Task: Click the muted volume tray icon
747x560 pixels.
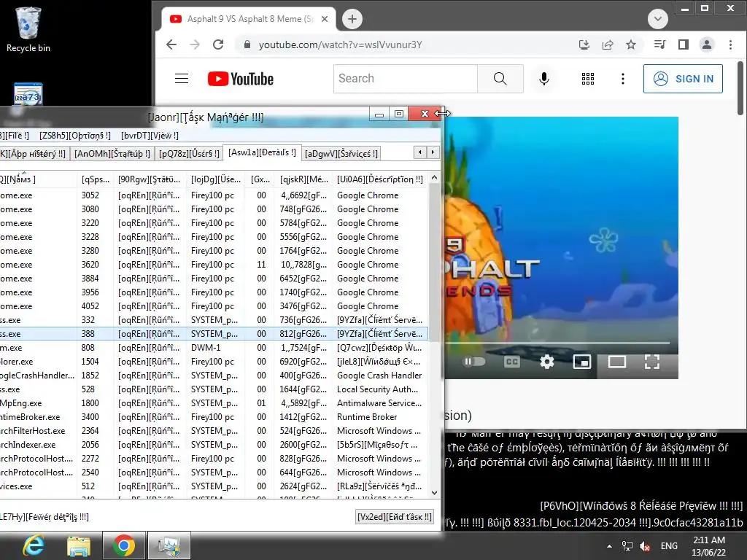Action: (645, 545)
